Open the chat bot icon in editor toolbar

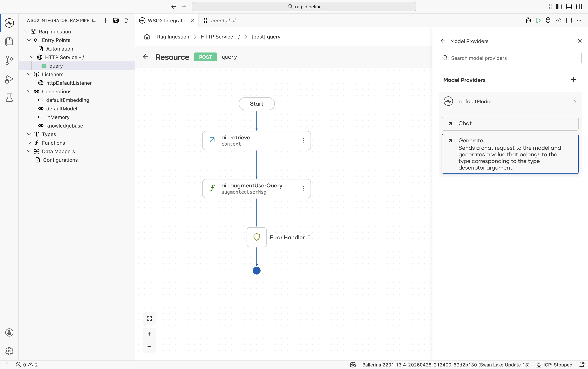click(528, 20)
